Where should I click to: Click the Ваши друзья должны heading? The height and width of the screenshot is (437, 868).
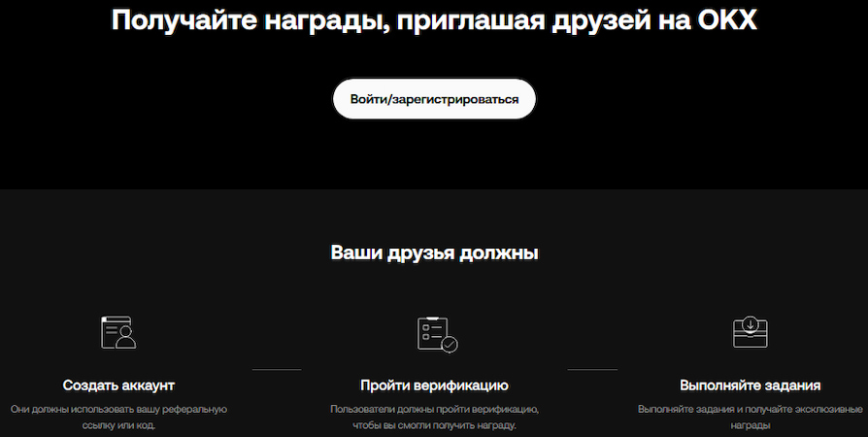pyautogui.click(x=435, y=252)
